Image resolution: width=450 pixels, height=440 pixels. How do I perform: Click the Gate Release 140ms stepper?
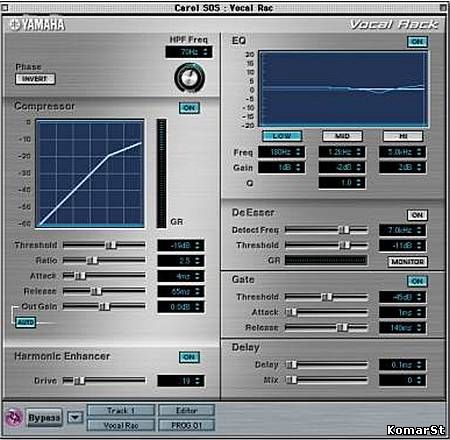402,328
